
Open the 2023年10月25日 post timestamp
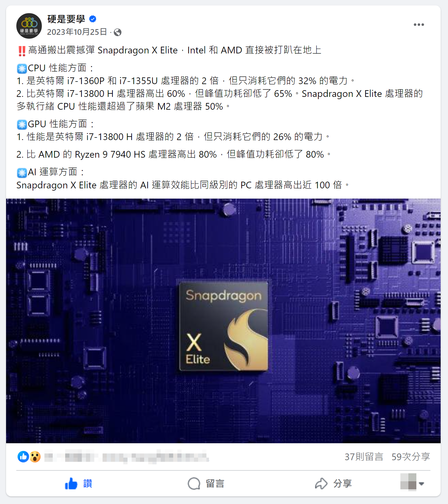pos(77,32)
